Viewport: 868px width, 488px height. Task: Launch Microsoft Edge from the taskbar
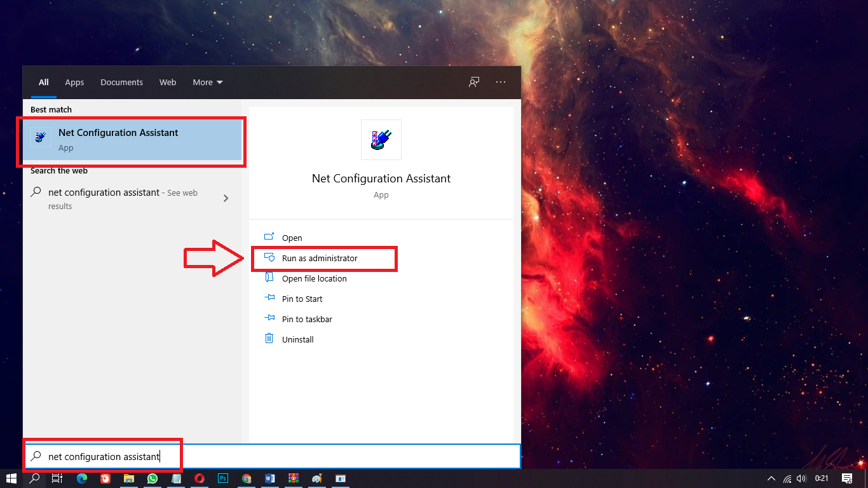pyautogui.click(x=82, y=478)
